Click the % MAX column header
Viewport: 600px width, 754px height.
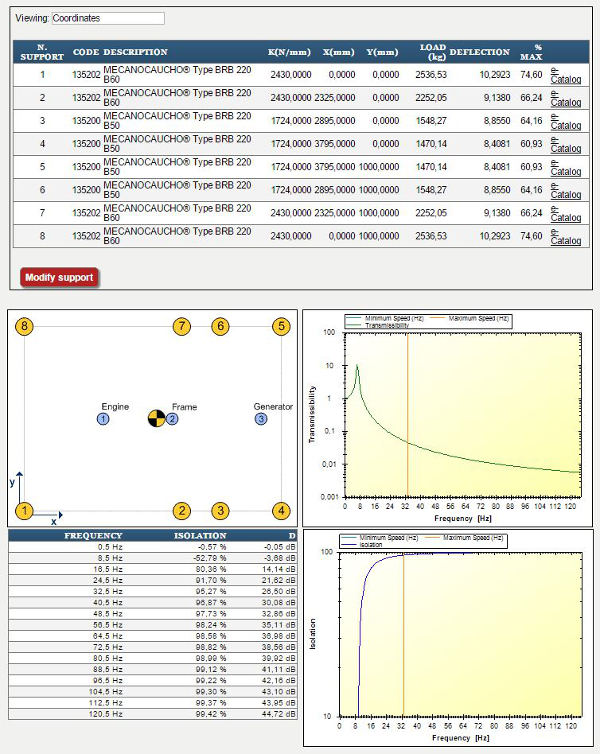pos(531,52)
